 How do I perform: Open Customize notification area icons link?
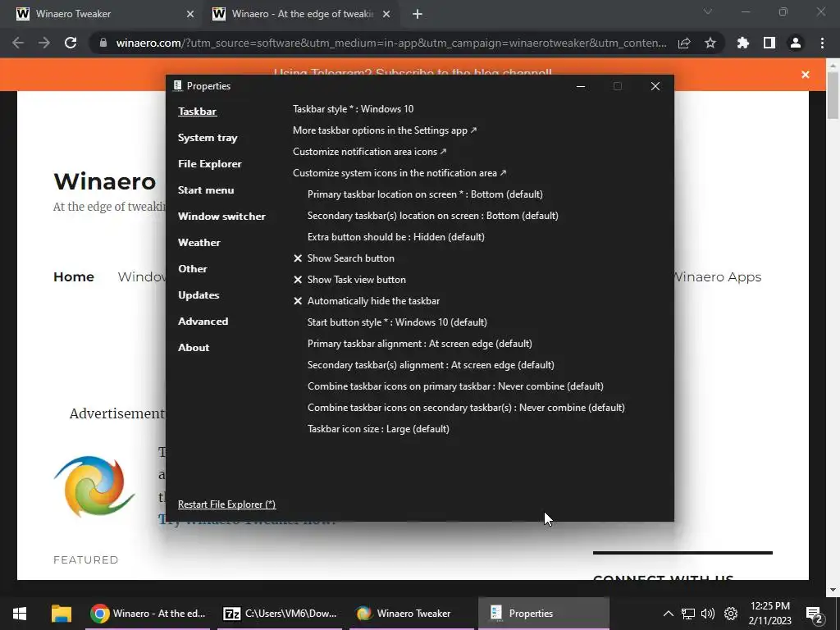(x=370, y=152)
